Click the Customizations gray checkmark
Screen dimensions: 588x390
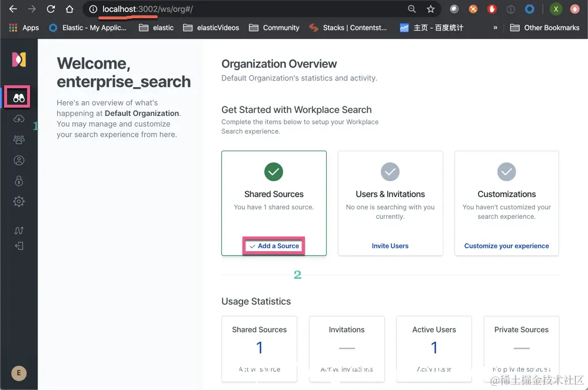[507, 172]
